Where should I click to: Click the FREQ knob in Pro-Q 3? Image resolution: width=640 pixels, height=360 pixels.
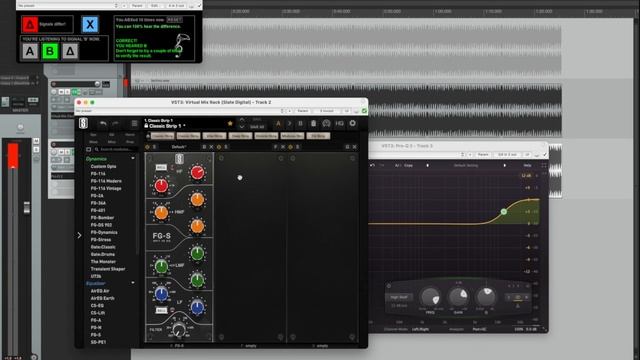tap(430, 297)
